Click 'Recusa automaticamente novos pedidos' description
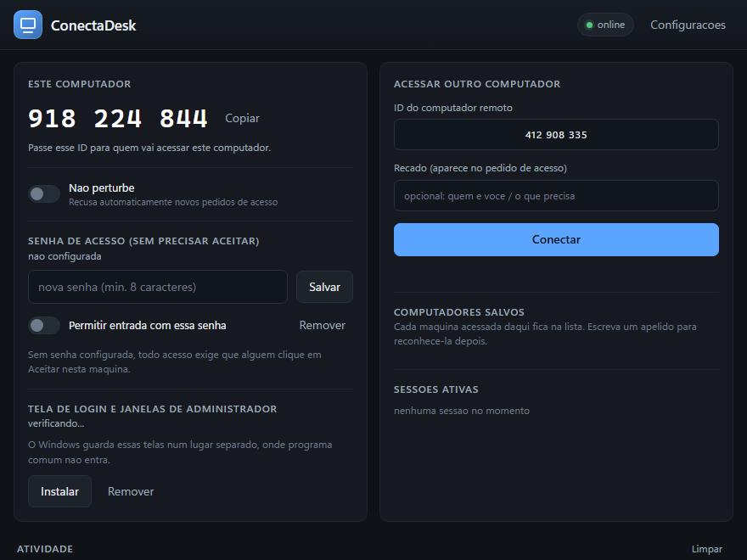 (x=173, y=202)
